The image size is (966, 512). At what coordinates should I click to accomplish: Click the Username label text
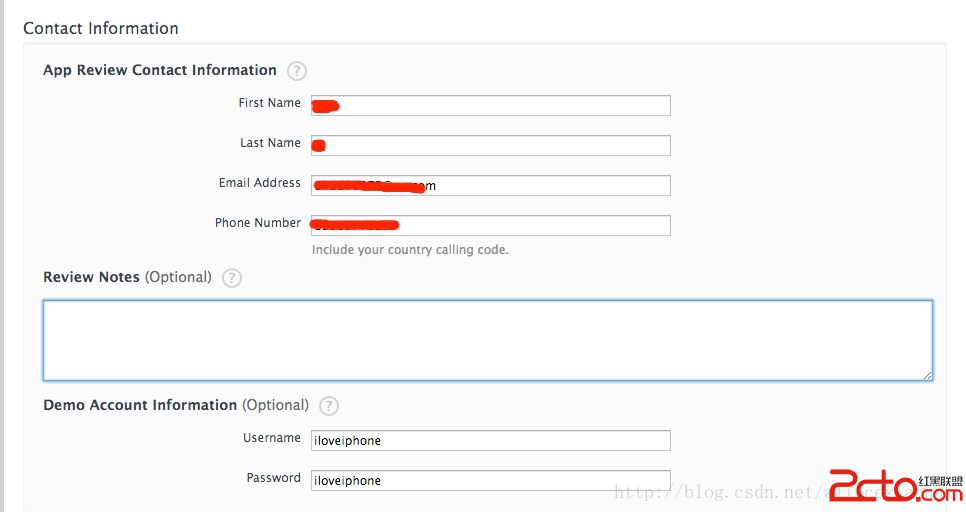271,439
